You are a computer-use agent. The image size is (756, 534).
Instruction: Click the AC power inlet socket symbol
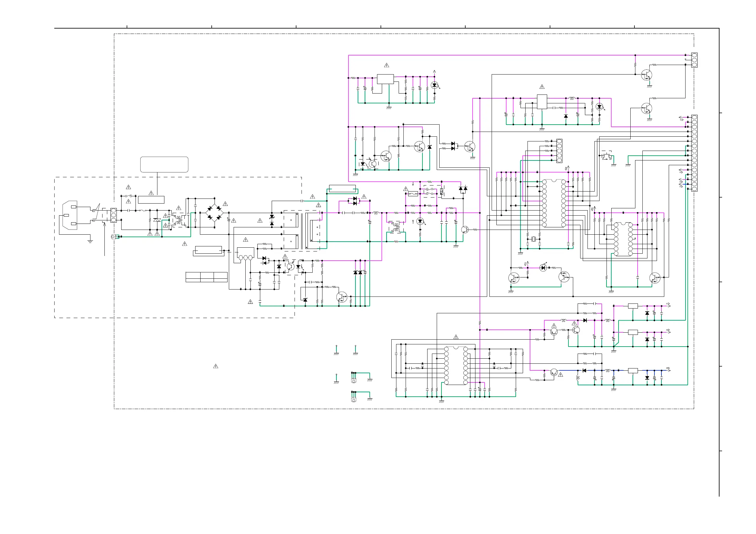[70, 215]
